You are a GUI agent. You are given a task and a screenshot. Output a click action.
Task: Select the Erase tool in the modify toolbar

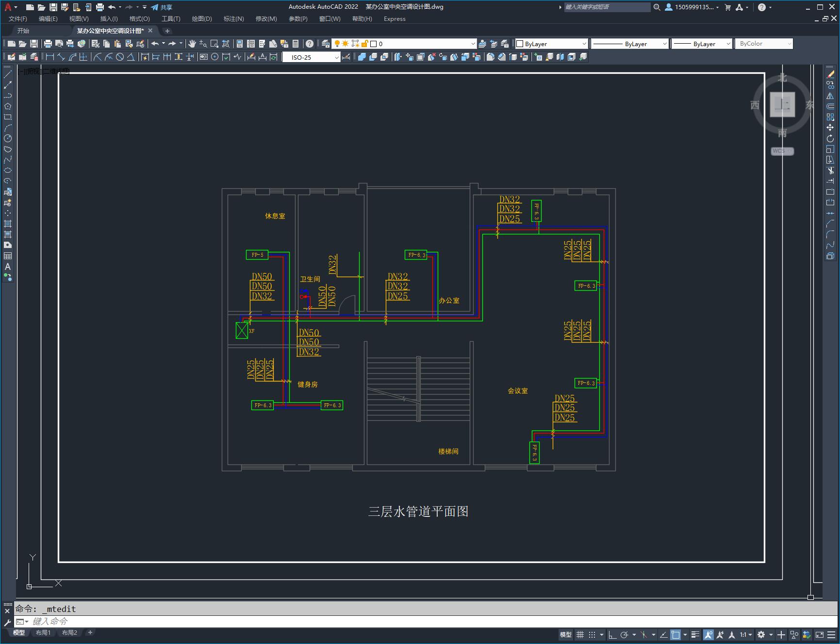830,74
